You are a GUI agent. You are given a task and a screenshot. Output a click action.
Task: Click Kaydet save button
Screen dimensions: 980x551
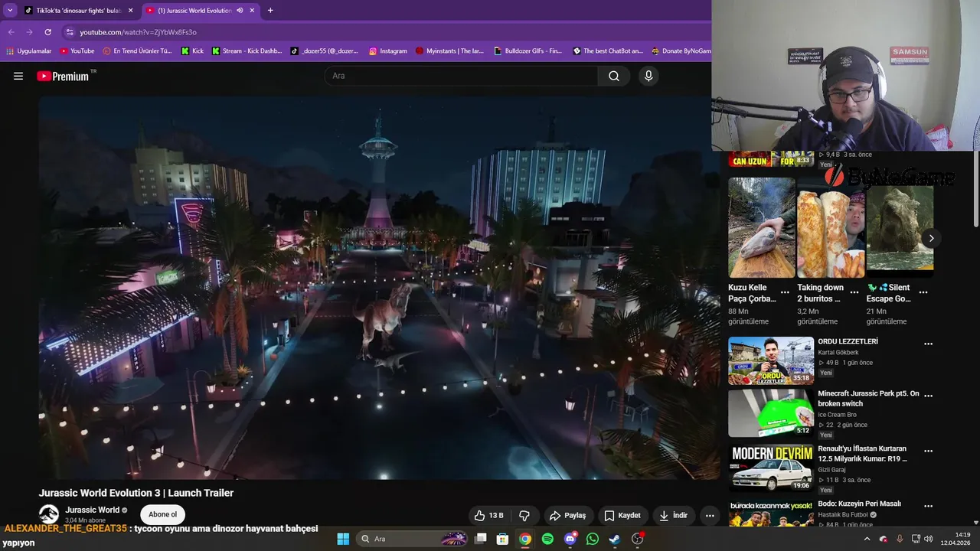(622, 515)
